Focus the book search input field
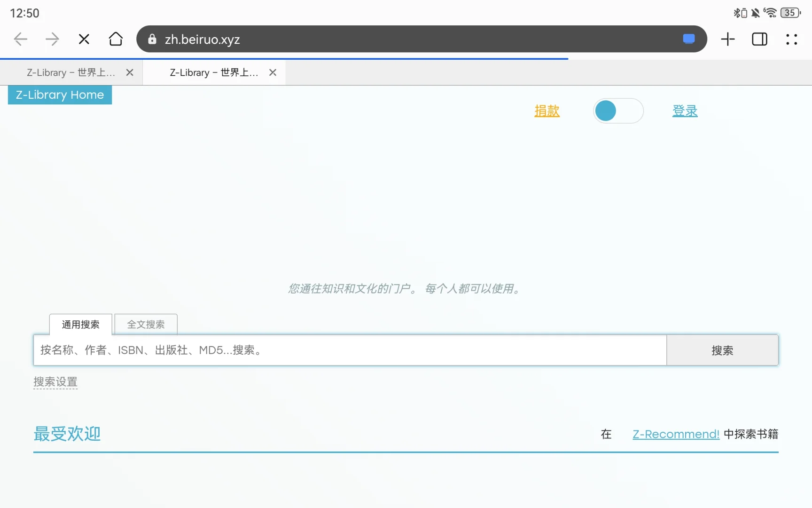The height and width of the screenshot is (508, 812). click(x=350, y=350)
